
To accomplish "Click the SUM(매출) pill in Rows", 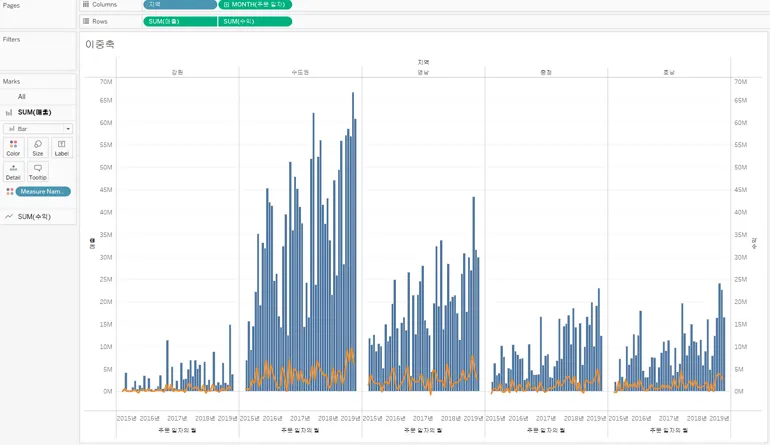I will pyautogui.click(x=180, y=22).
